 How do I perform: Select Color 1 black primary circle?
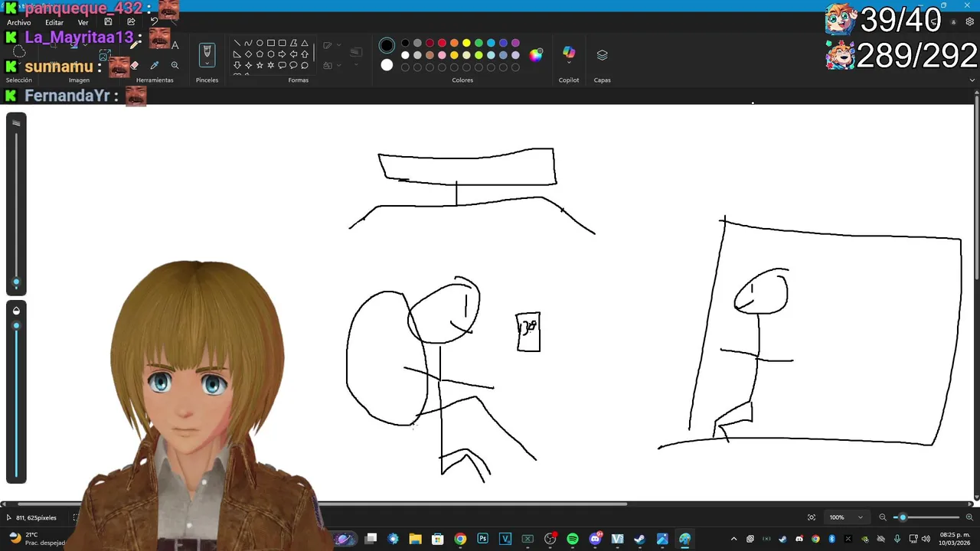coord(387,46)
